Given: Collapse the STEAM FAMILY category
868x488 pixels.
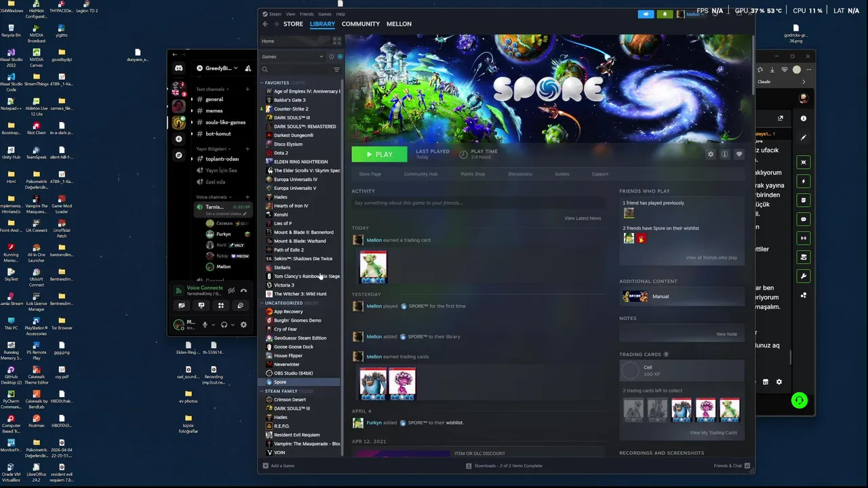Looking at the screenshot, I should (262, 391).
